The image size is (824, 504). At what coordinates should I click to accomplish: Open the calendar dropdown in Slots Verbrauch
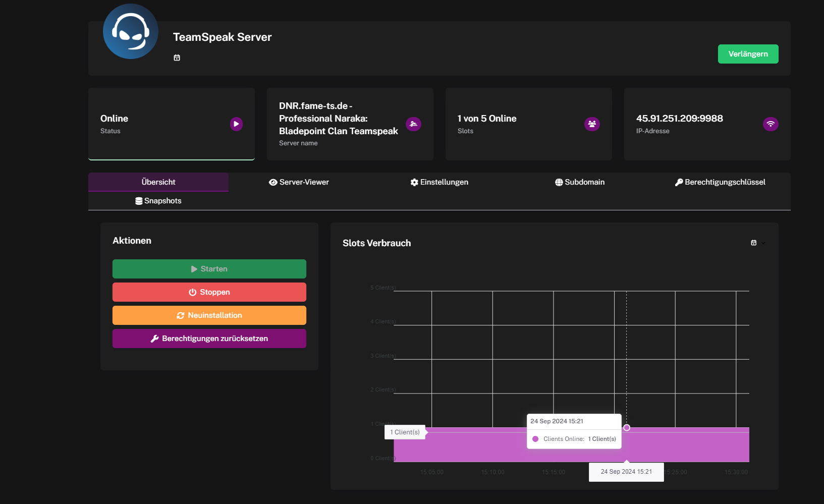757,243
